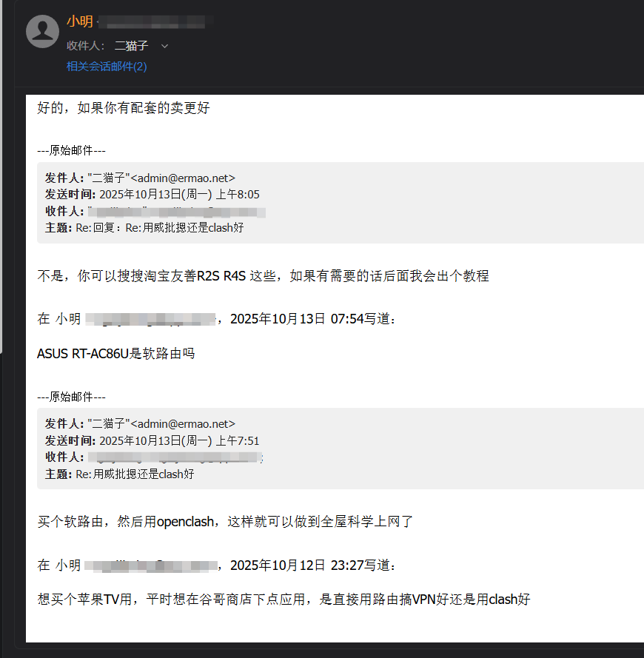Click the blurred sender address beside 小明
Image resolution: width=644 pixels, height=658 pixels.
point(155,21)
